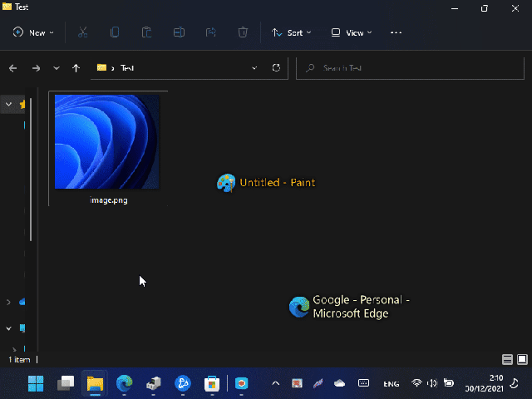Open the clock and date 30/12/2021
This screenshot has width=532, height=399.
pyautogui.click(x=484, y=383)
